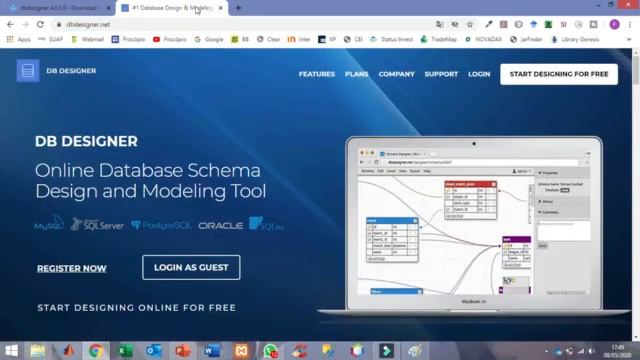Expand the hidden bookmarks overflow chevron
The width and height of the screenshot is (640, 360).
[x=629, y=40]
